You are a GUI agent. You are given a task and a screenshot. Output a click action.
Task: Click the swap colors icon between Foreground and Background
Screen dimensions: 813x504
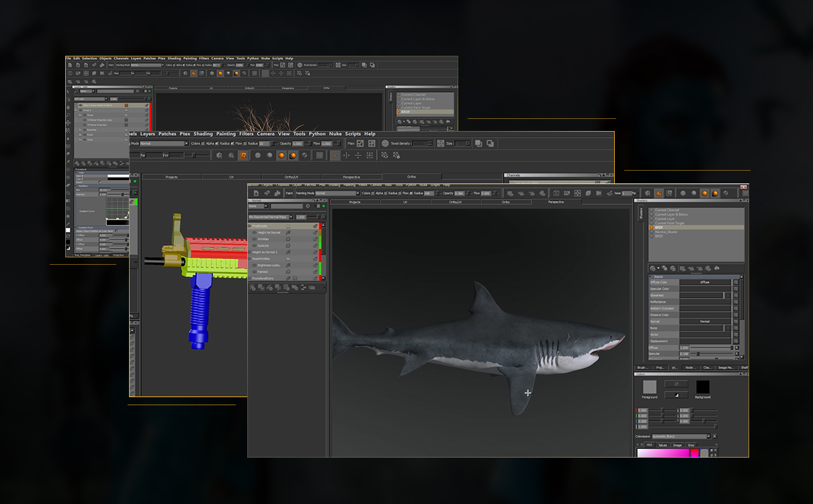pos(676,384)
